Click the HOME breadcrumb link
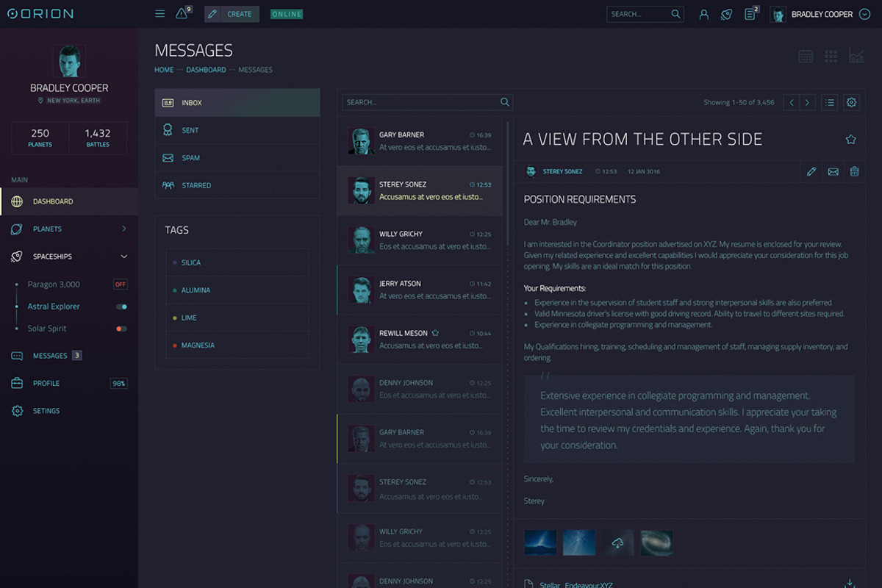Viewport: 882px width, 588px height. 163,69
